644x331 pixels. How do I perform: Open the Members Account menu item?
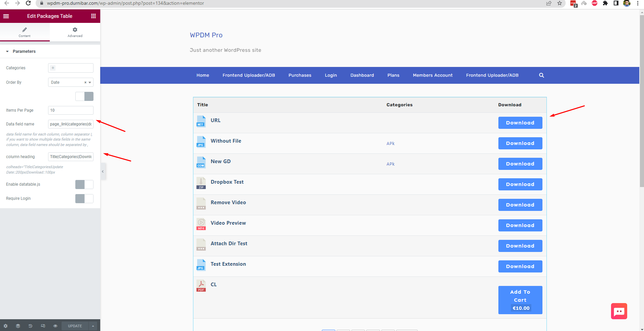point(433,75)
